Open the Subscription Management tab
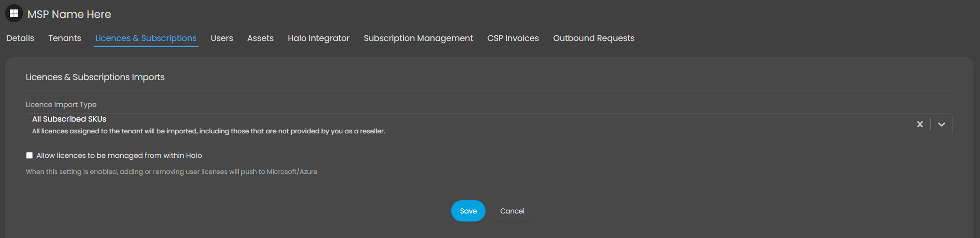Screen dimensions: 980x238 pos(418,38)
